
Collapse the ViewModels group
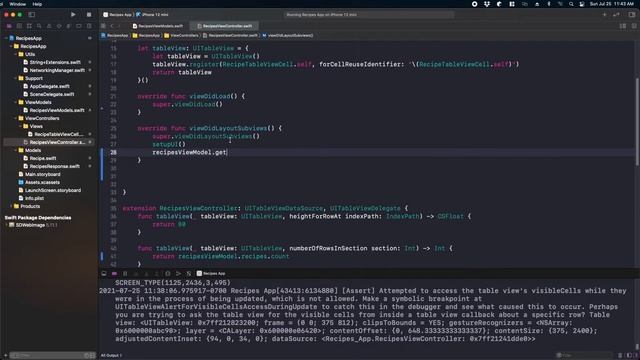(x=16, y=102)
